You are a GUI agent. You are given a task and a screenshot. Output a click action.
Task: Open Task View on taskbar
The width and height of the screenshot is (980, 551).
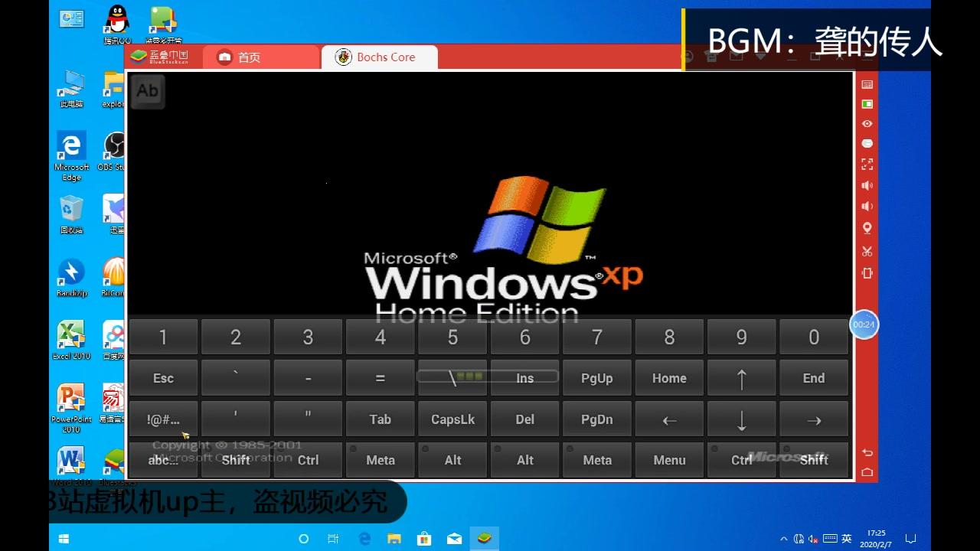(x=333, y=539)
